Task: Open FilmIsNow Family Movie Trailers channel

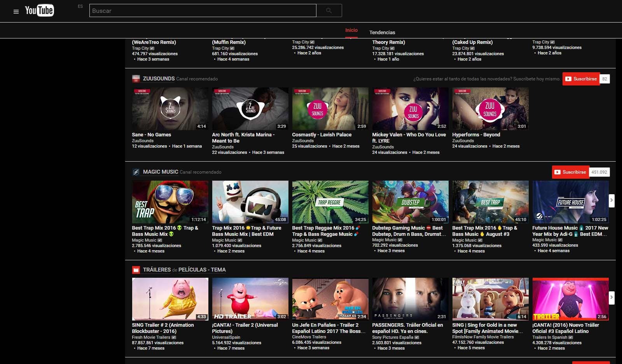Action: (x=483, y=337)
